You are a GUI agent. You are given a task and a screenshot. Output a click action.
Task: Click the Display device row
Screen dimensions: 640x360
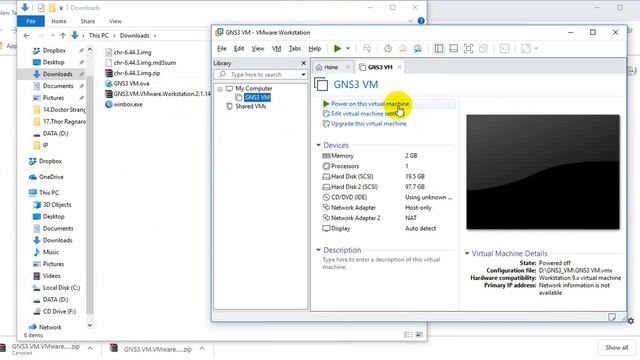[387, 229]
